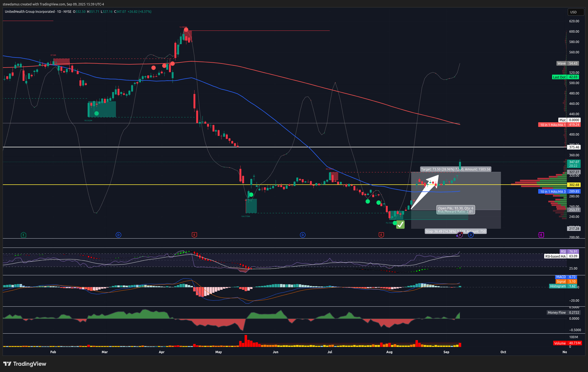Screen dimensions: 588x372
Task: Click the red earnings E marker in late July
Action: [x=381, y=235]
